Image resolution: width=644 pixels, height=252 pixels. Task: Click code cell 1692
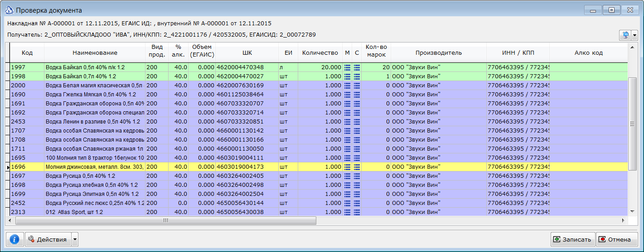(x=27, y=112)
